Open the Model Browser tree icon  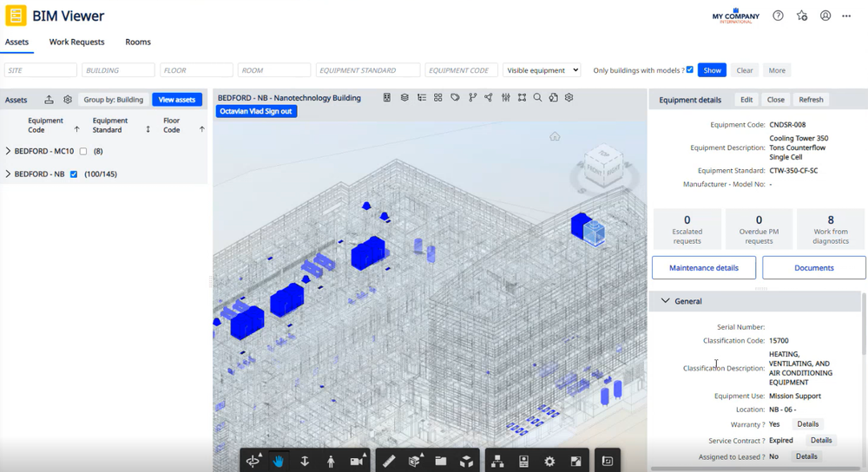497,462
